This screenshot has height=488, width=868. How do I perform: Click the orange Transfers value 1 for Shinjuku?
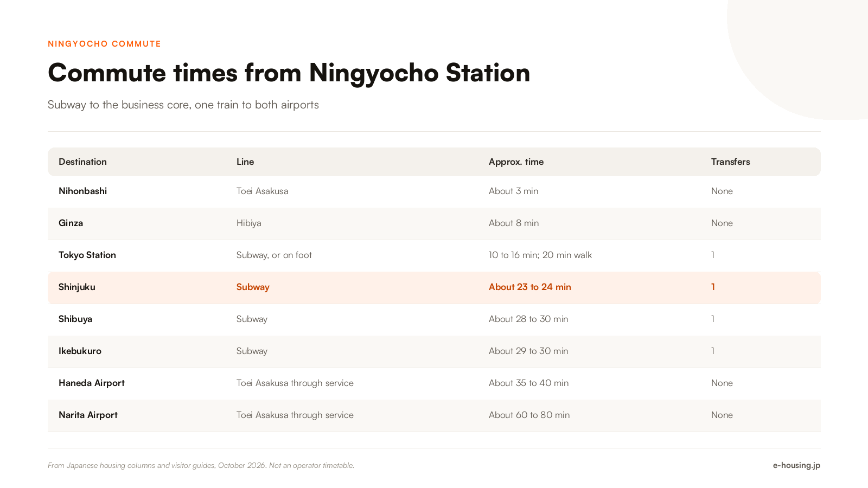coord(713,287)
